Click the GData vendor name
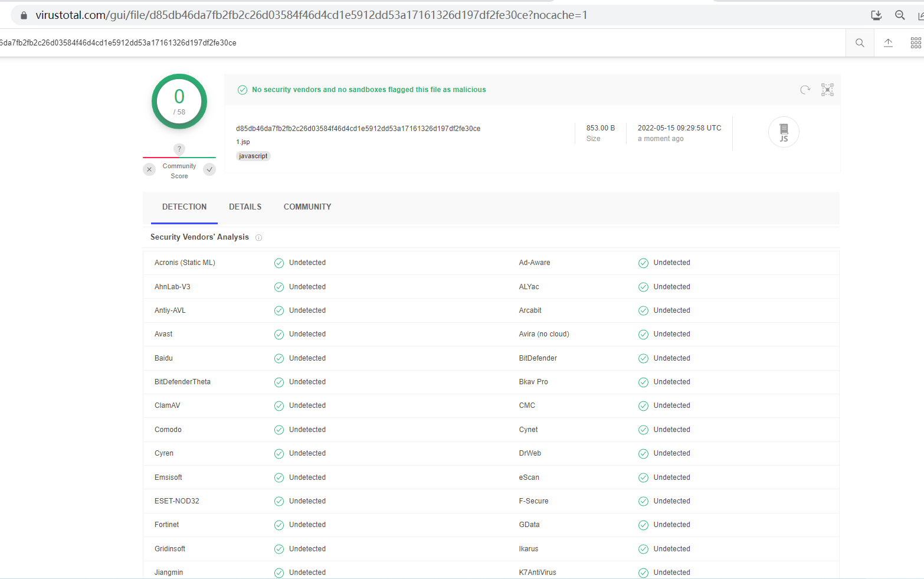 click(529, 525)
